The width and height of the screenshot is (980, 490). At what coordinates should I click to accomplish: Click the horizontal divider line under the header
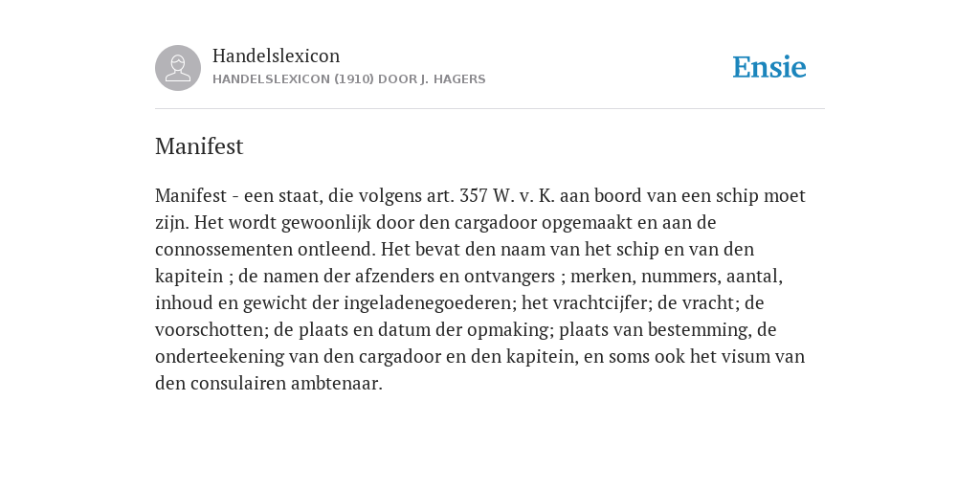[x=490, y=109]
